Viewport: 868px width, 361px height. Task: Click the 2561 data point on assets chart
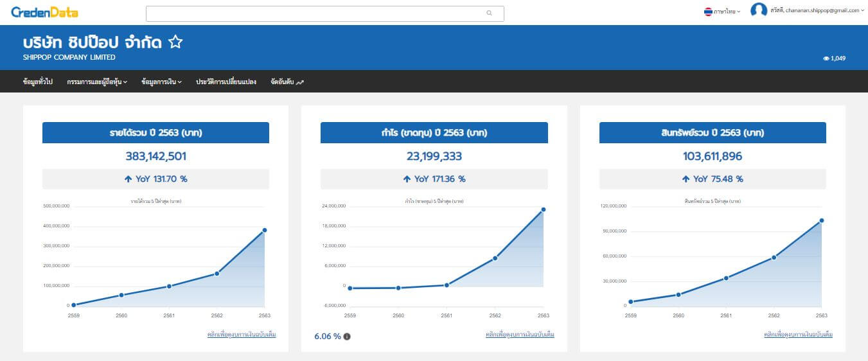(726, 278)
